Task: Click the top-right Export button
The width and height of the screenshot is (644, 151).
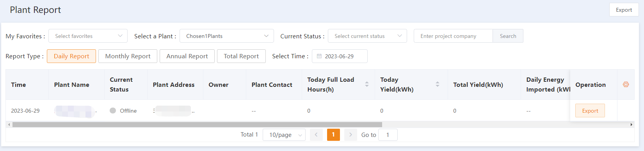Action: point(624,10)
